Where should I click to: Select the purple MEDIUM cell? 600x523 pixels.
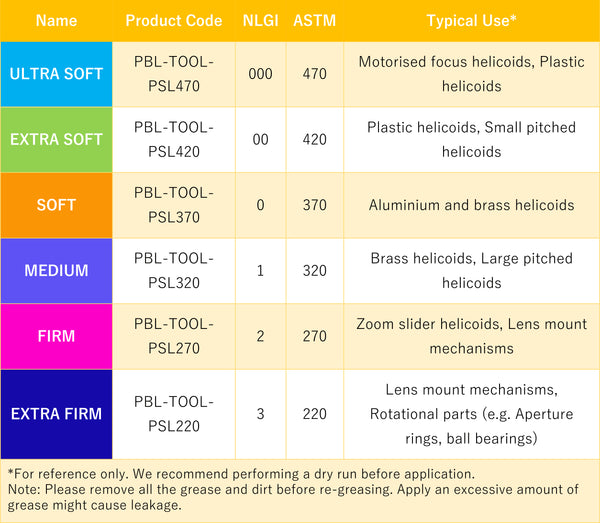pos(56,271)
